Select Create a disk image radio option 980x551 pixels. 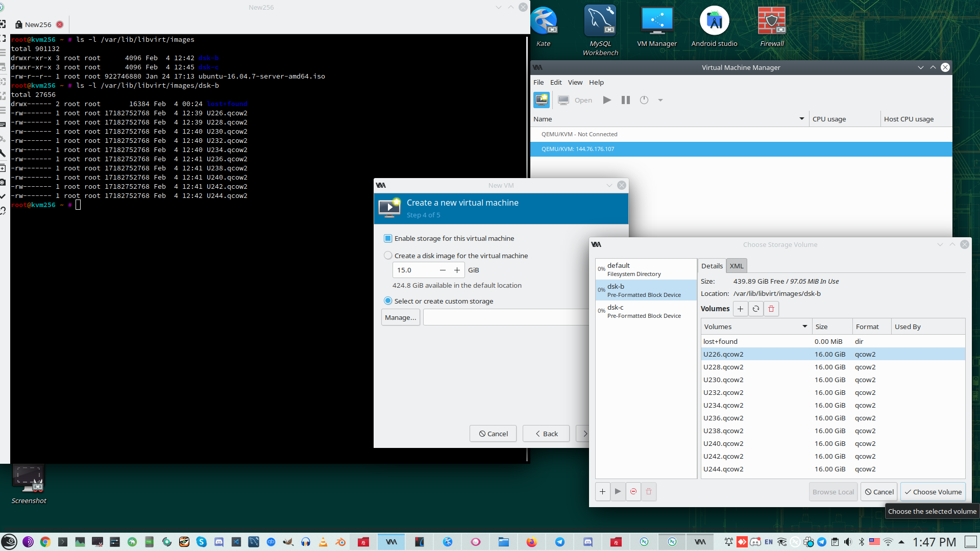coord(388,256)
